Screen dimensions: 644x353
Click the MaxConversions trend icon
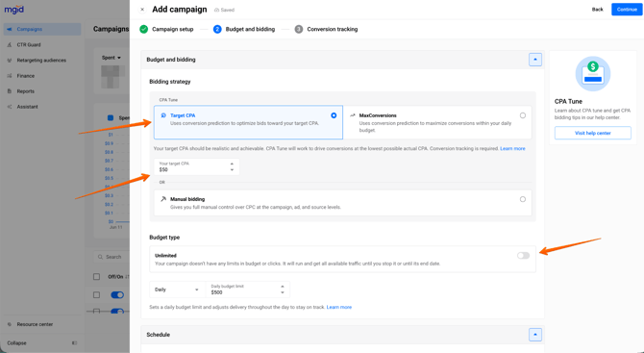click(353, 115)
